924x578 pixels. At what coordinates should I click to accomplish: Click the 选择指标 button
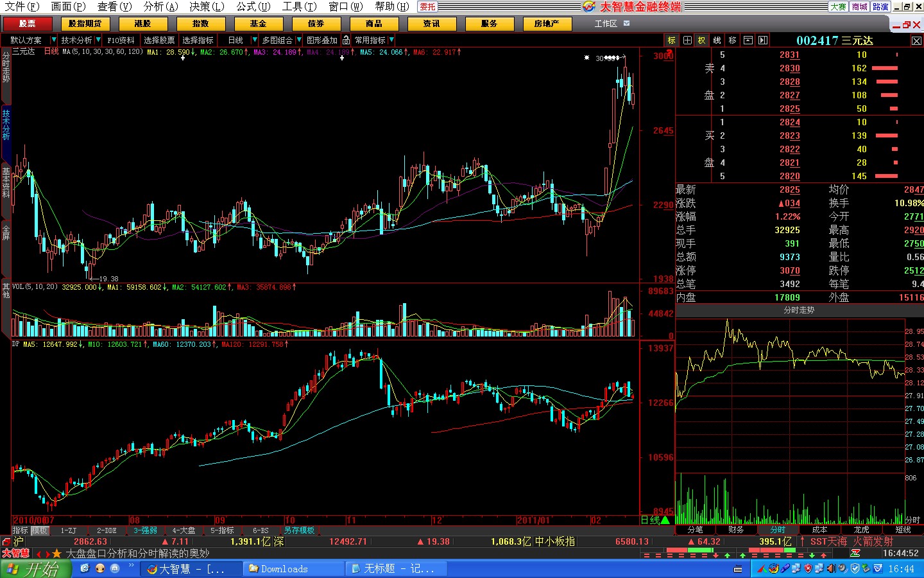coord(198,40)
